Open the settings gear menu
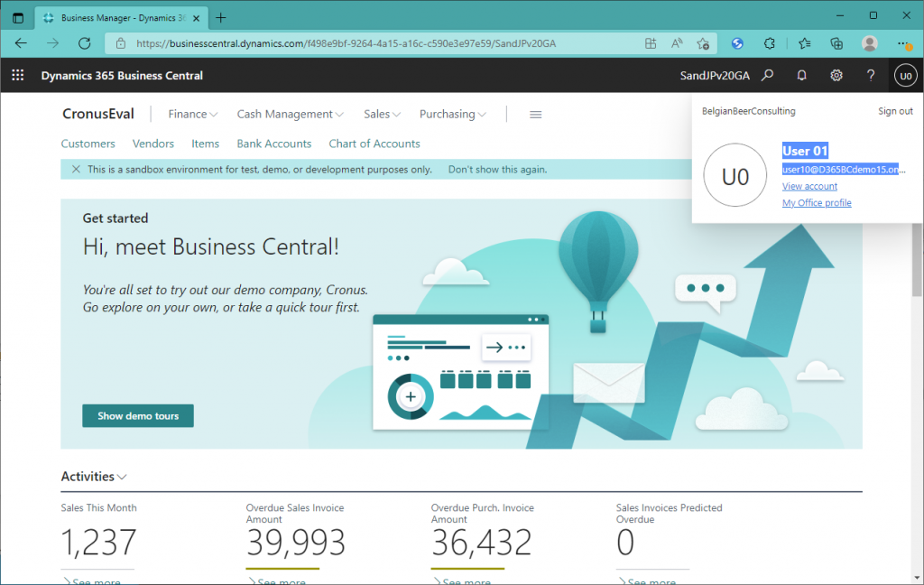The height and width of the screenshot is (585, 924). [x=836, y=76]
